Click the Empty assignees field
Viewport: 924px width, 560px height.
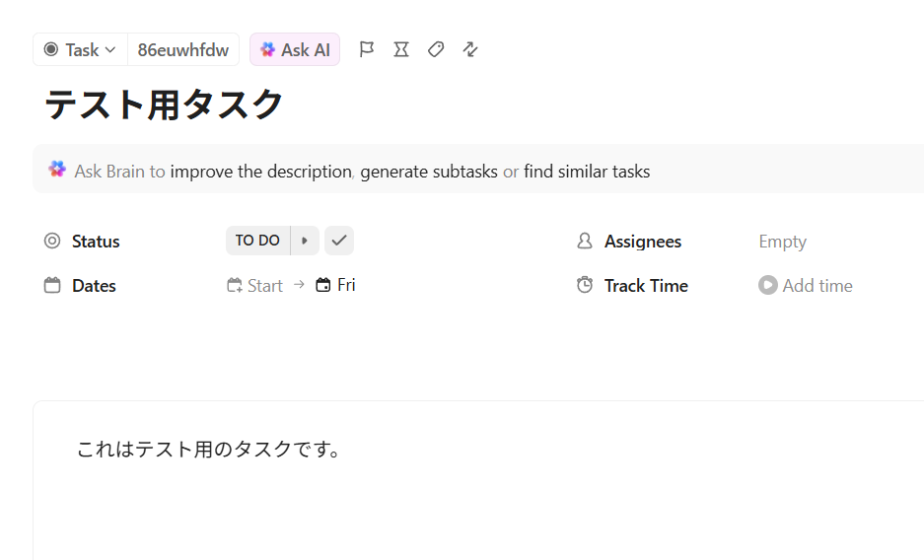coord(782,242)
